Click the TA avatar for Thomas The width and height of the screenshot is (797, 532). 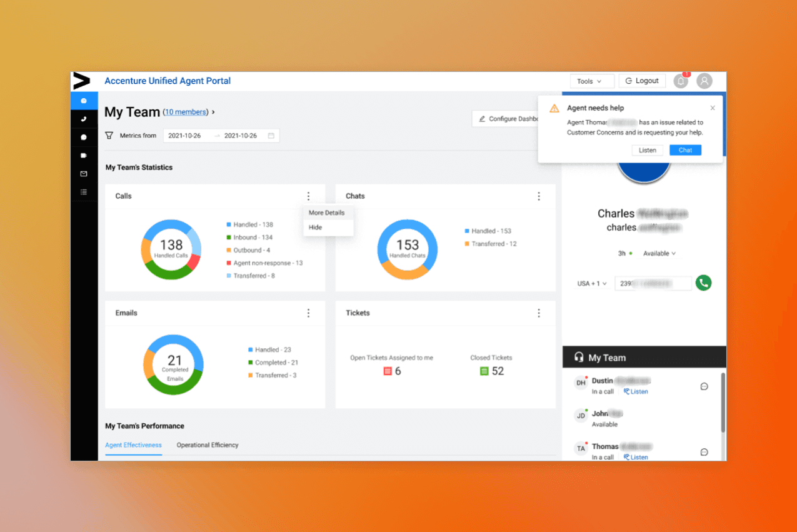(x=581, y=448)
